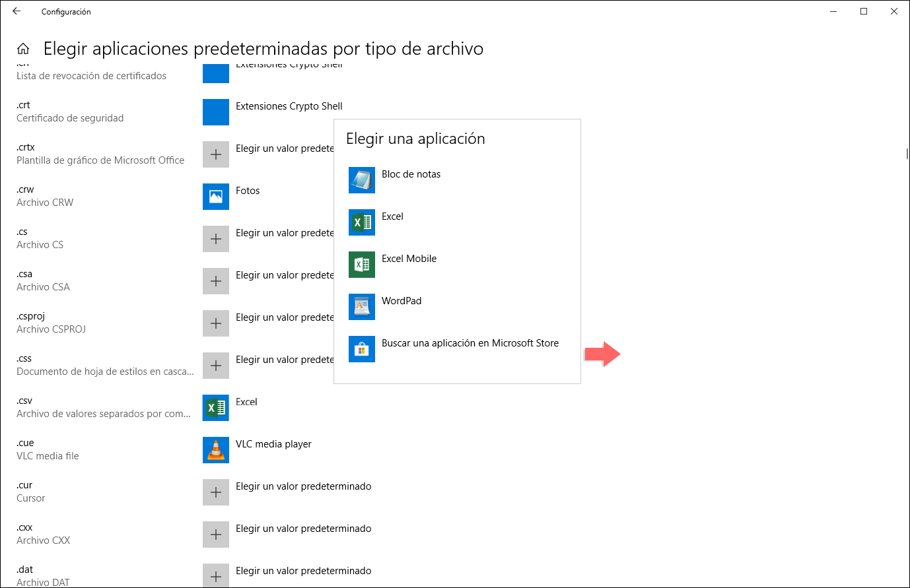Click 'Certificado de seguridad' description
The height and width of the screenshot is (588, 910).
click(70, 118)
